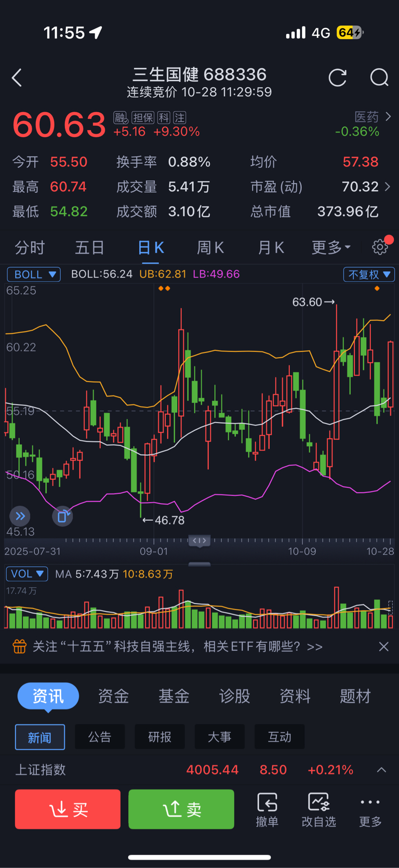
Task: Open chart settings gear icon
Action: pyautogui.click(x=380, y=247)
